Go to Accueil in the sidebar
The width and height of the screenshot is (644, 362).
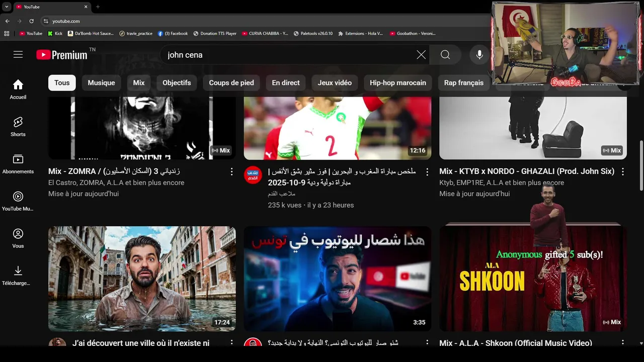[18, 89]
